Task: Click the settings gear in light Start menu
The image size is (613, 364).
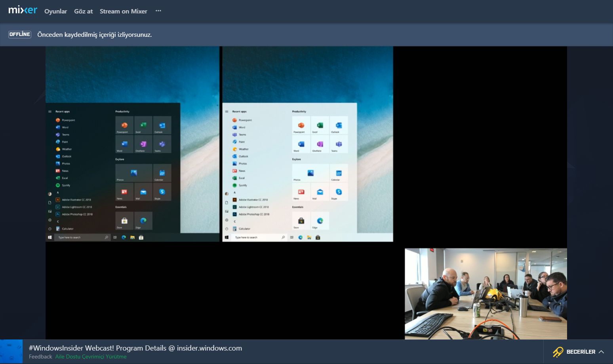Action: pos(227,220)
